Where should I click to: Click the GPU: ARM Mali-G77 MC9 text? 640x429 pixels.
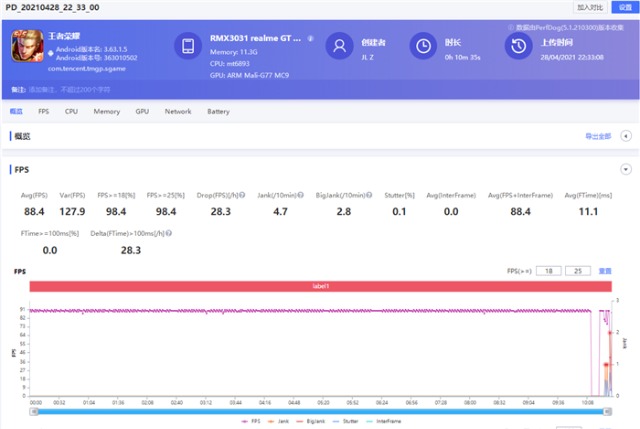coord(249,75)
